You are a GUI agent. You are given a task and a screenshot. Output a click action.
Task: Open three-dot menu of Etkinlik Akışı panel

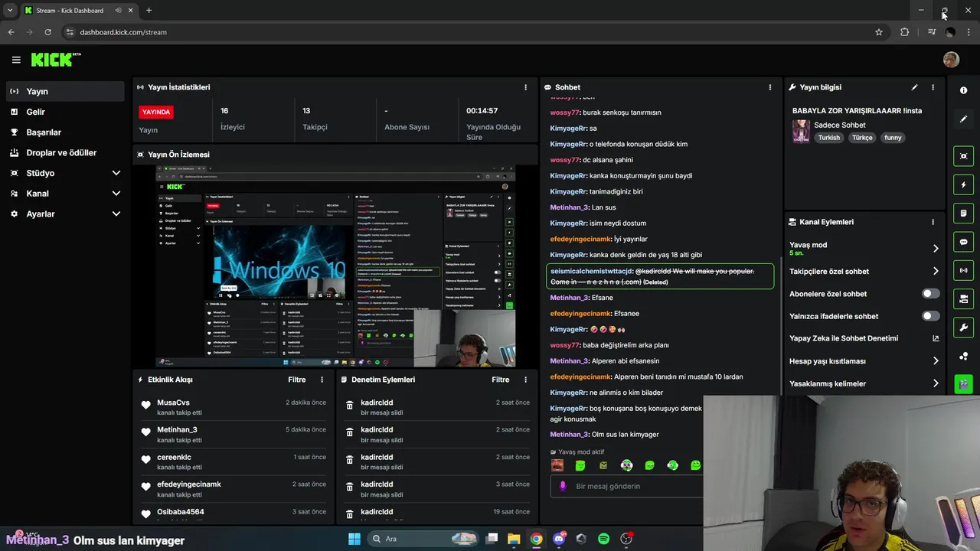[x=322, y=380]
